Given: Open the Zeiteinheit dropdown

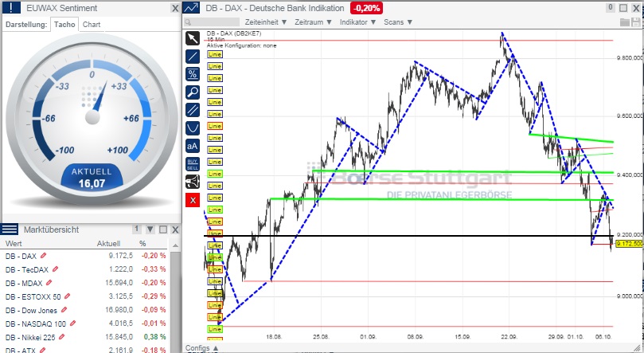Looking at the screenshot, I should point(265,22).
